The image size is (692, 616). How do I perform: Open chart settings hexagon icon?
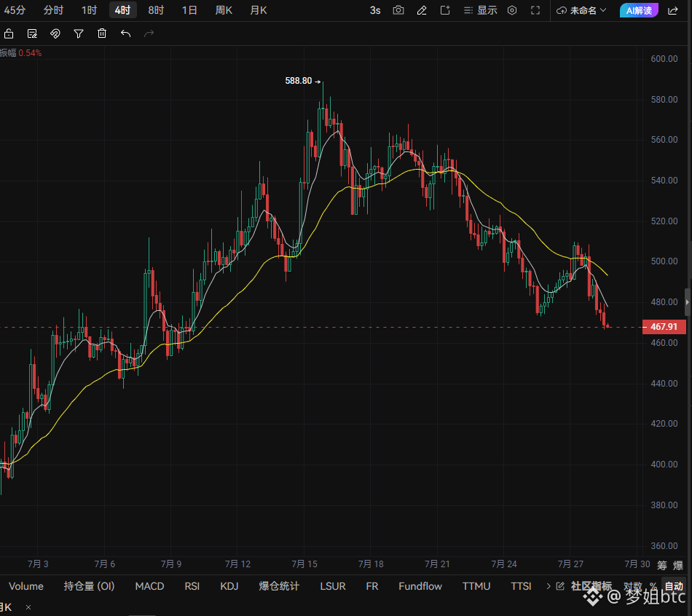512,10
